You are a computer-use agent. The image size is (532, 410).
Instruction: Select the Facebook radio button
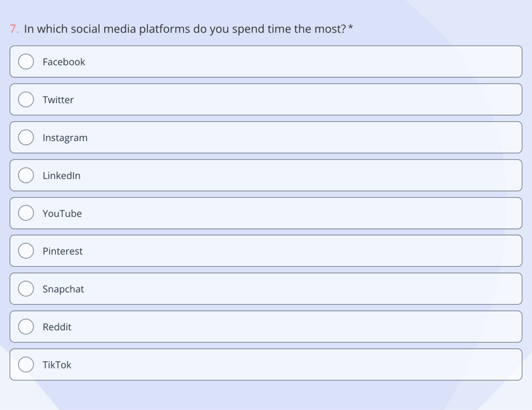point(26,62)
